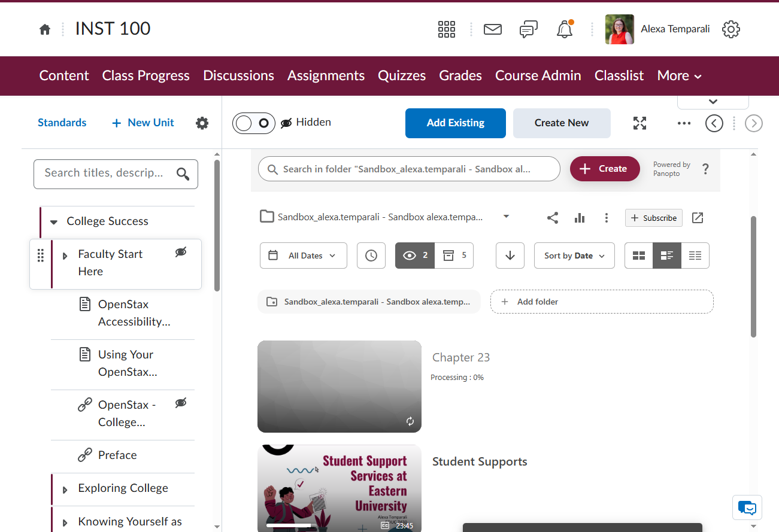
Task: Reverse the sort direction arrow
Action: tap(510, 256)
